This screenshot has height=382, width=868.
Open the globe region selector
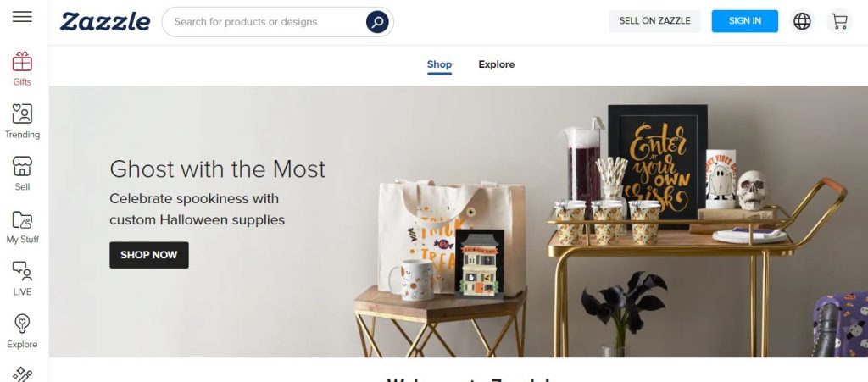pos(802,21)
